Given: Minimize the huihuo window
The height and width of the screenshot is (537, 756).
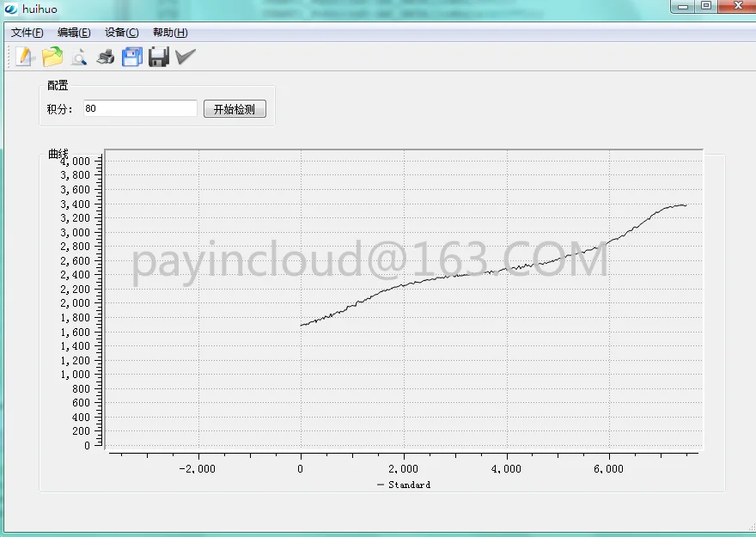Looking at the screenshot, I should point(683,6).
